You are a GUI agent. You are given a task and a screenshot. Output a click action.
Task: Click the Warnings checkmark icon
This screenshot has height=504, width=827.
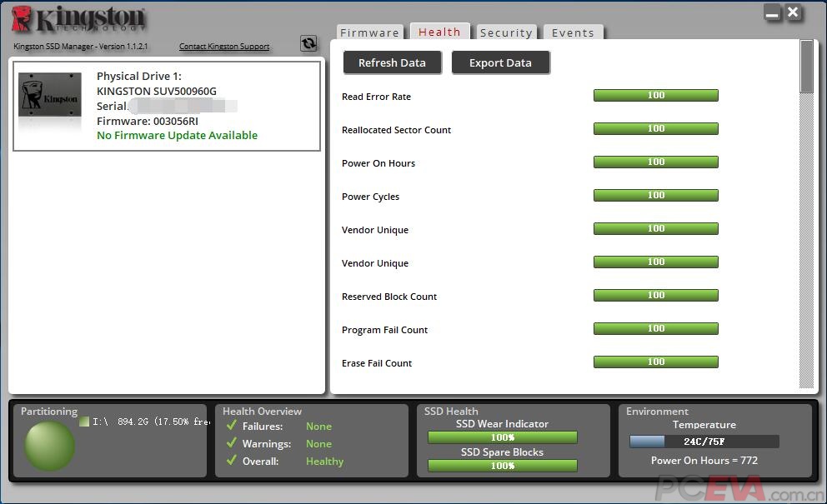click(231, 443)
